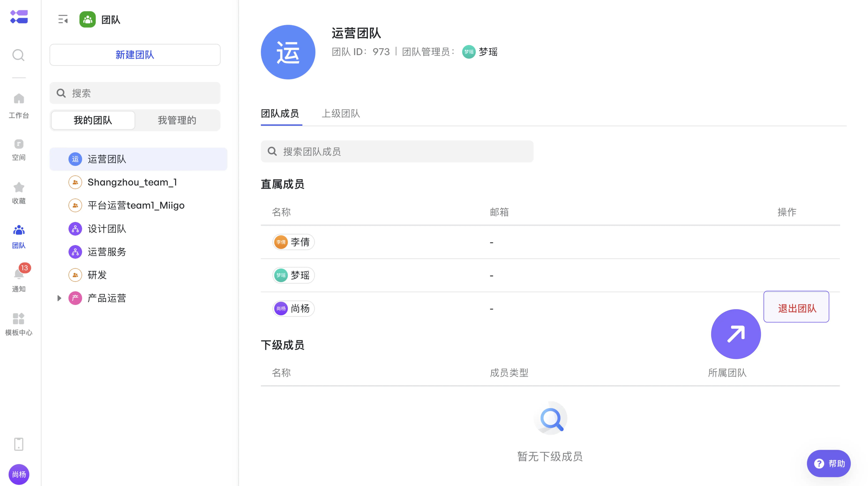This screenshot has height=486, width=868.
Task: Open the global search icon
Action: (x=19, y=55)
